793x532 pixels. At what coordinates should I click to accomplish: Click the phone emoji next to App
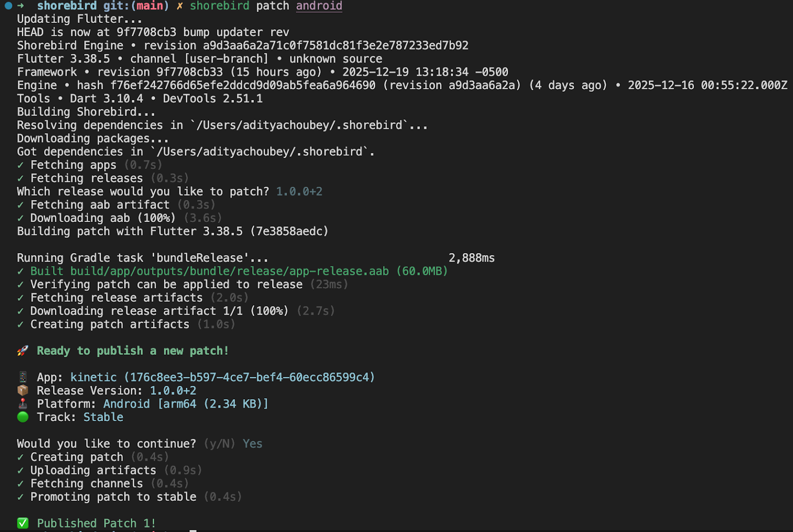pyautogui.click(x=22, y=377)
